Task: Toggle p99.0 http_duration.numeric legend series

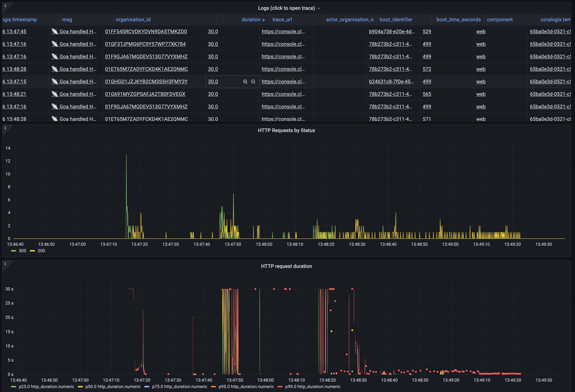Action: pyautogui.click(x=313, y=387)
